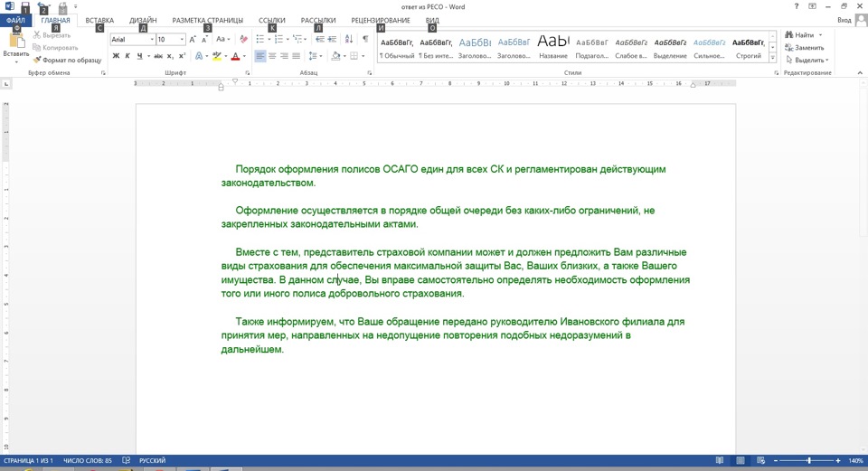The image size is (868, 471).
Task: Click the Найти find button
Action: [x=804, y=35]
